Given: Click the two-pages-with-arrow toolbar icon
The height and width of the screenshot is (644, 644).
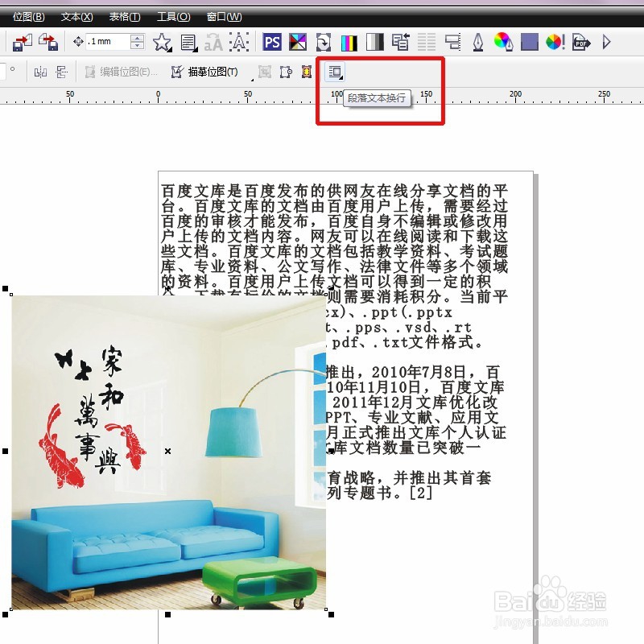Looking at the screenshot, I should coord(400,42).
